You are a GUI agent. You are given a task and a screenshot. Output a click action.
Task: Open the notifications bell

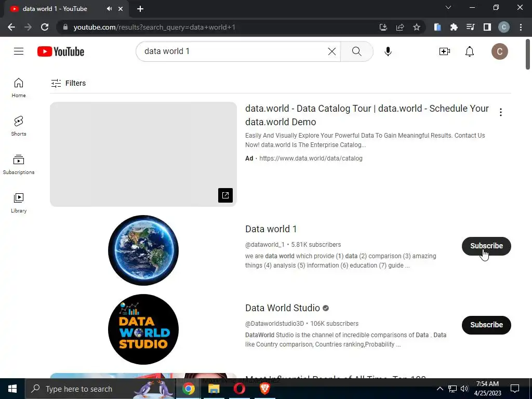click(470, 51)
